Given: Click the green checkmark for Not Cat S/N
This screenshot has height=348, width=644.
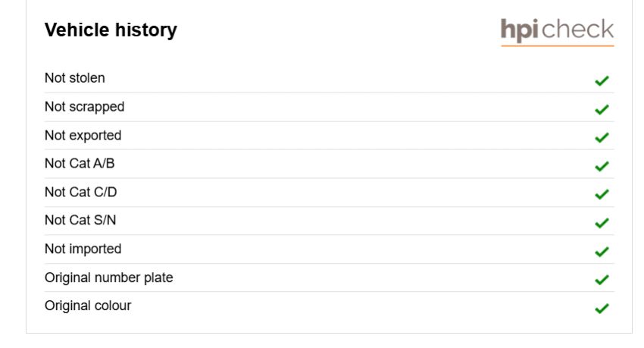Looking at the screenshot, I should point(602,223).
